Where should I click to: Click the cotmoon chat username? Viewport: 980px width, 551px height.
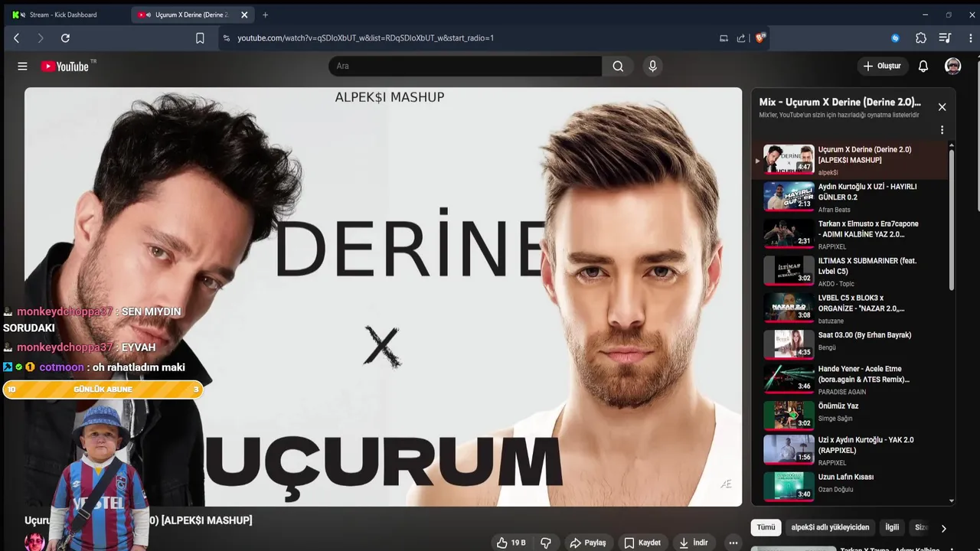(x=61, y=367)
